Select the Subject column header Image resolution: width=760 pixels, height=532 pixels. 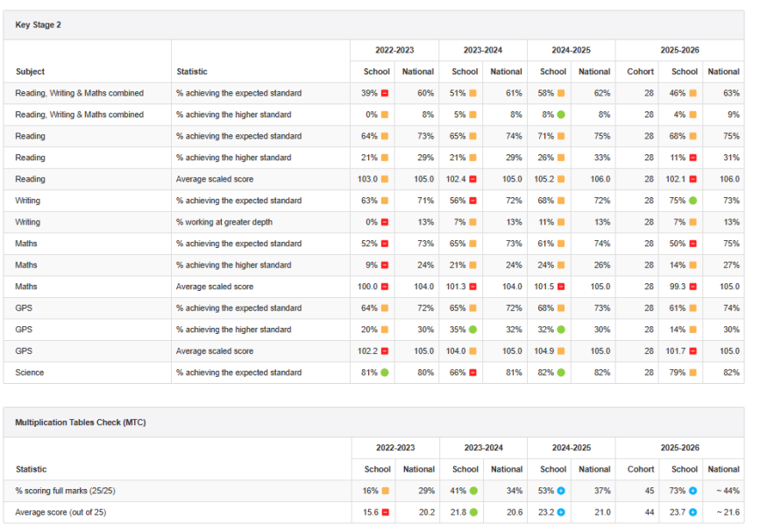(x=30, y=72)
